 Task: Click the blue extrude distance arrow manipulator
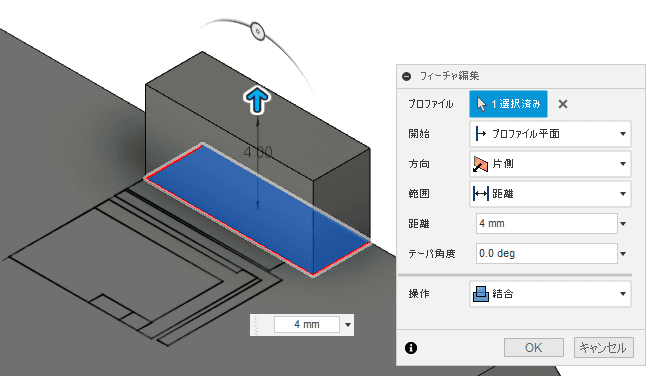click(x=257, y=100)
